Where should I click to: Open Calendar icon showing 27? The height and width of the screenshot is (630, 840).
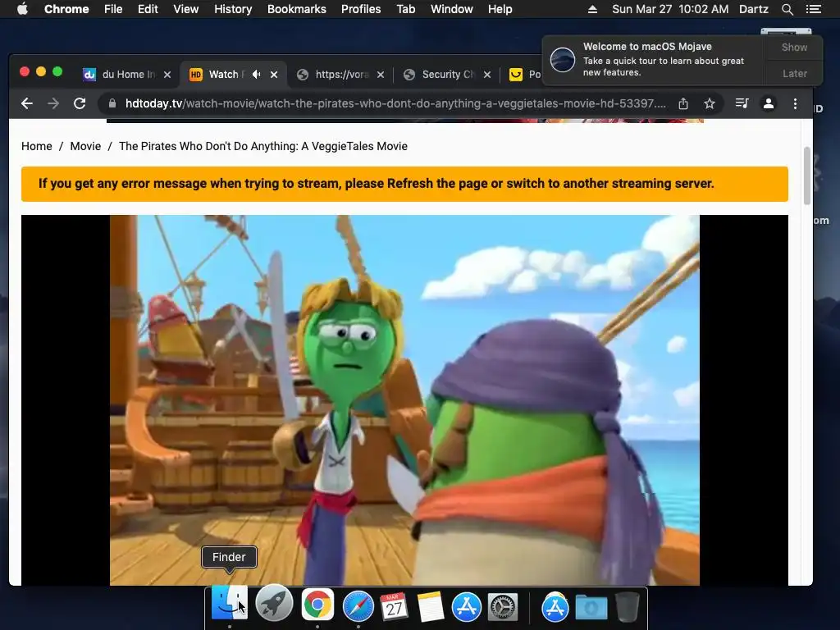[x=394, y=606]
